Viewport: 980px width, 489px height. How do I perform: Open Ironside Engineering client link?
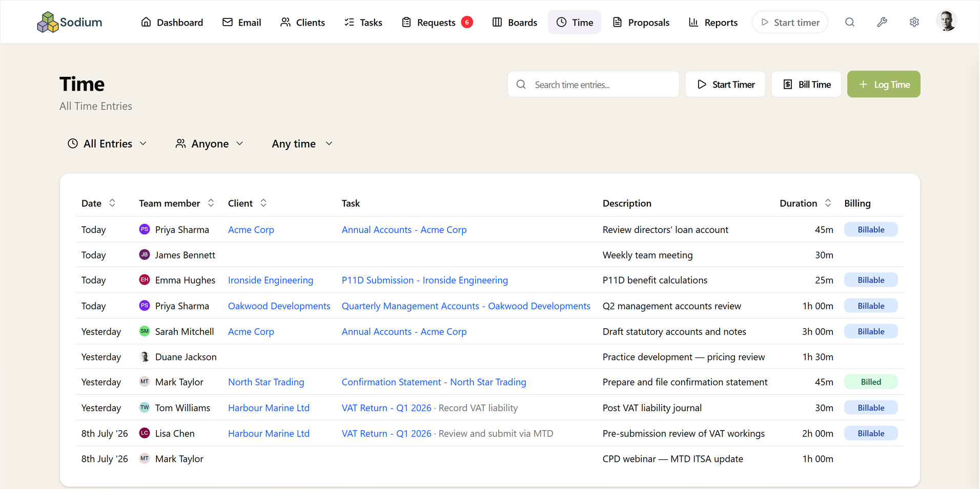(x=271, y=280)
